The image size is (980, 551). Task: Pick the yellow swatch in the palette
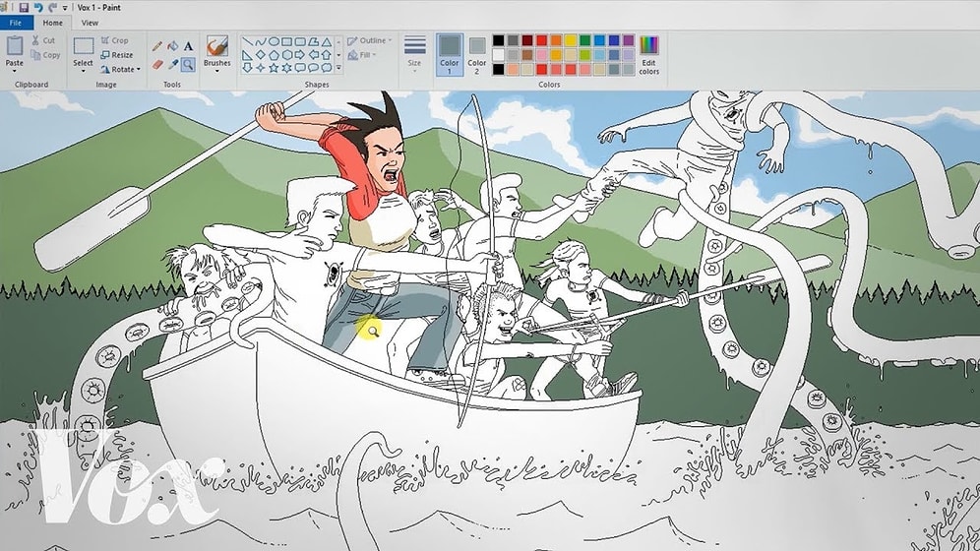click(x=570, y=40)
